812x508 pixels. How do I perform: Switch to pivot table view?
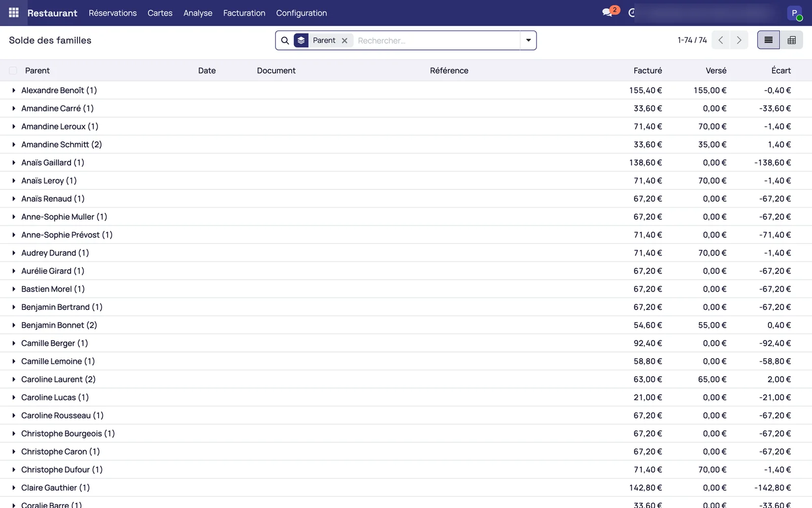point(792,40)
